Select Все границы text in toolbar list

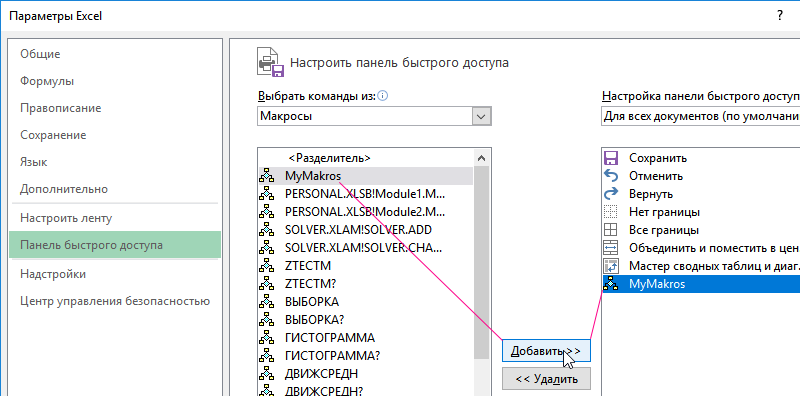click(663, 230)
